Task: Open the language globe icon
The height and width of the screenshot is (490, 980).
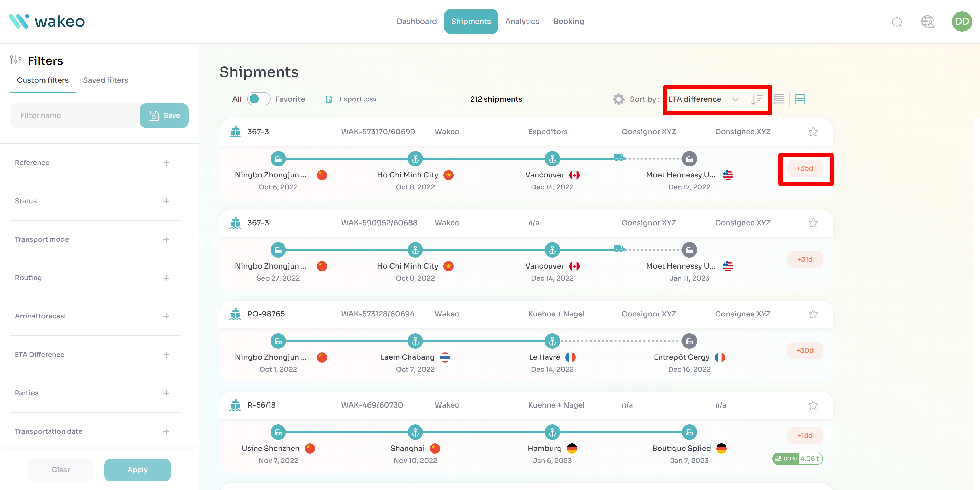Action: click(x=927, y=22)
